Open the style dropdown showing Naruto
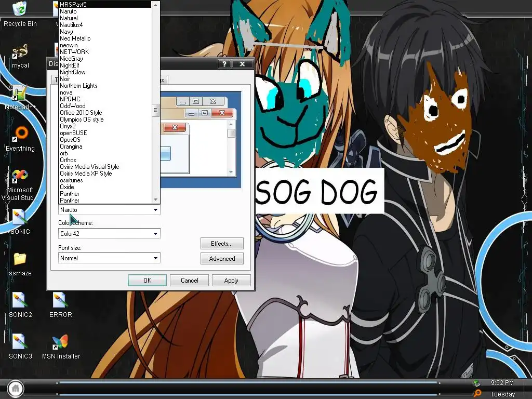 point(109,210)
